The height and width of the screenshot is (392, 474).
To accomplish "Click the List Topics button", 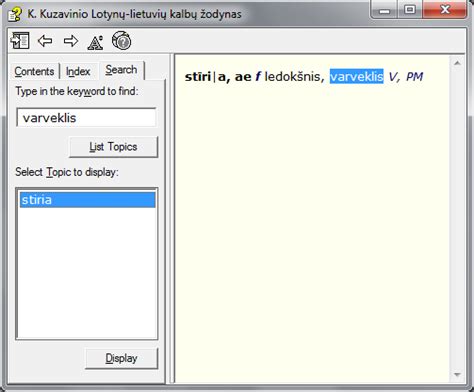I will (113, 147).
